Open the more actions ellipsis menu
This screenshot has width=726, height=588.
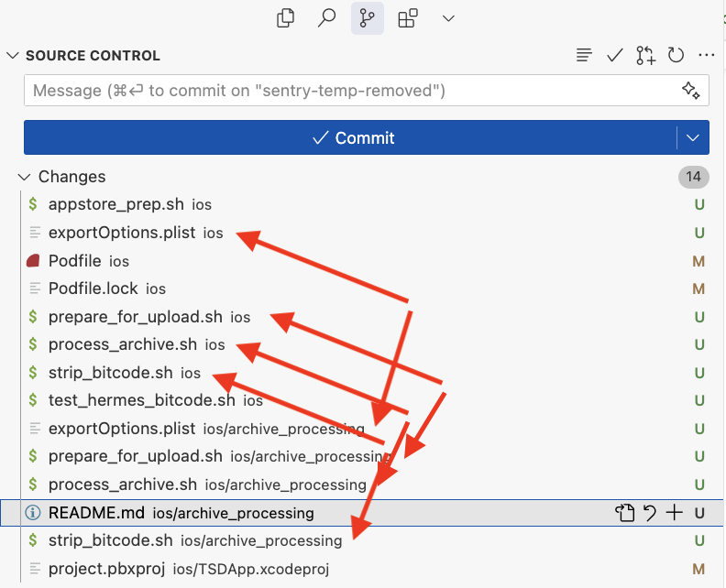(706, 55)
